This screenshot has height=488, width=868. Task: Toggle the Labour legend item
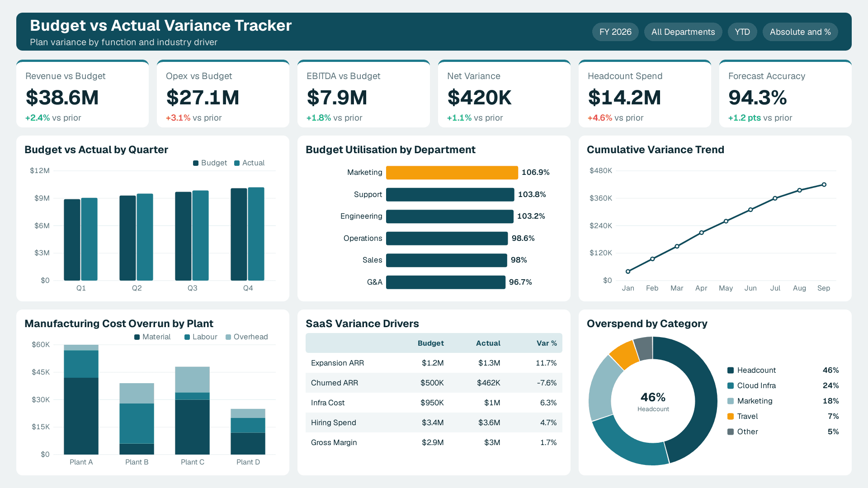201,337
